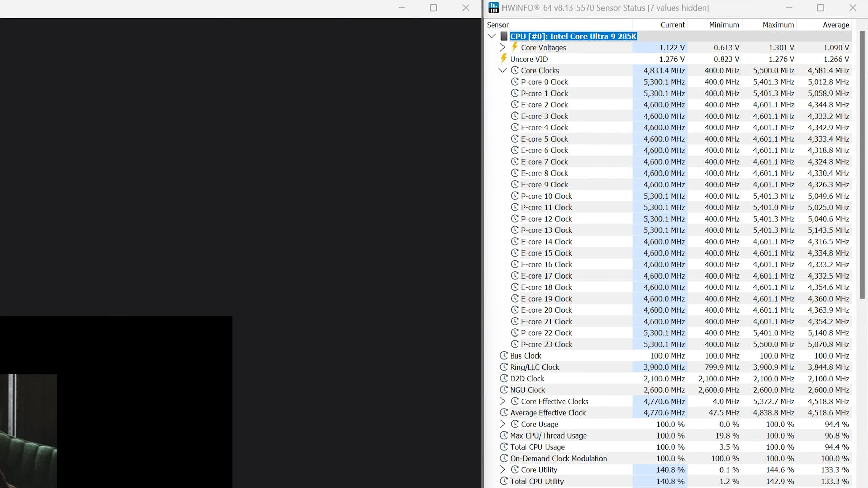Screen dimensions: 868x488
Task: Click Bus Clock current value 100.0 MHz
Action: [667, 356]
